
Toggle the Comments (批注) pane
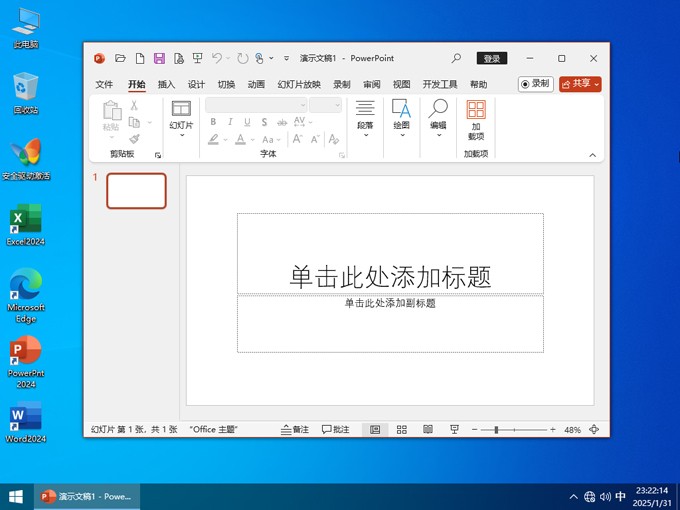click(336, 429)
